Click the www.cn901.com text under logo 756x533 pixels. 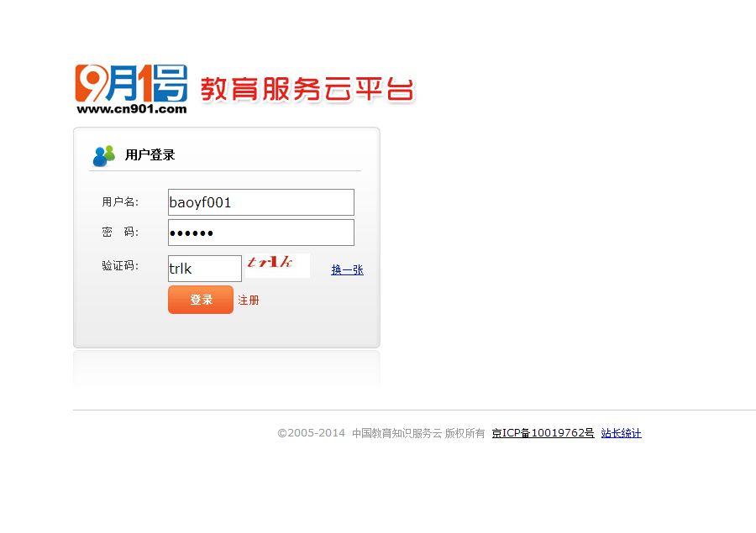(131, 108)
